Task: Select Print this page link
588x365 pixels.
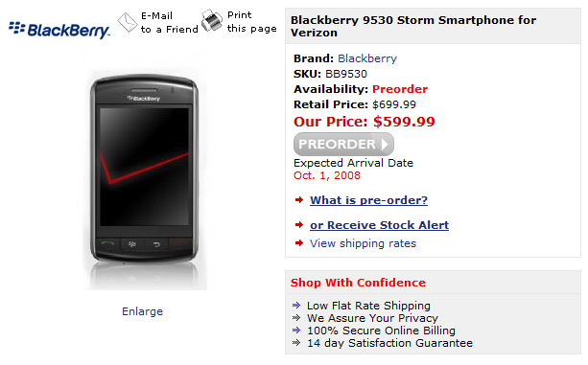Action: tap(252, 22)
